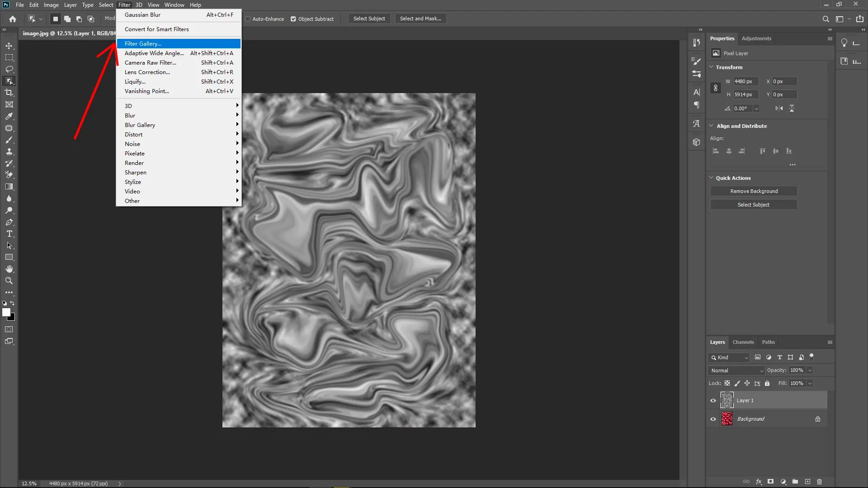Click the Layer 1 thumbnail
This screenshot has width=868, height=488.
tap(727, 400)
